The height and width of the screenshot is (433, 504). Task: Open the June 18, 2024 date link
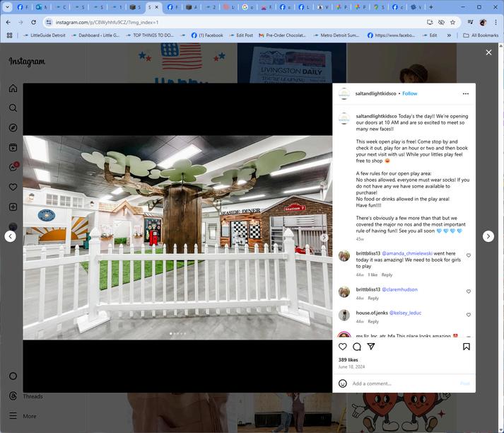pyautogui.click(x=351, y=366)
